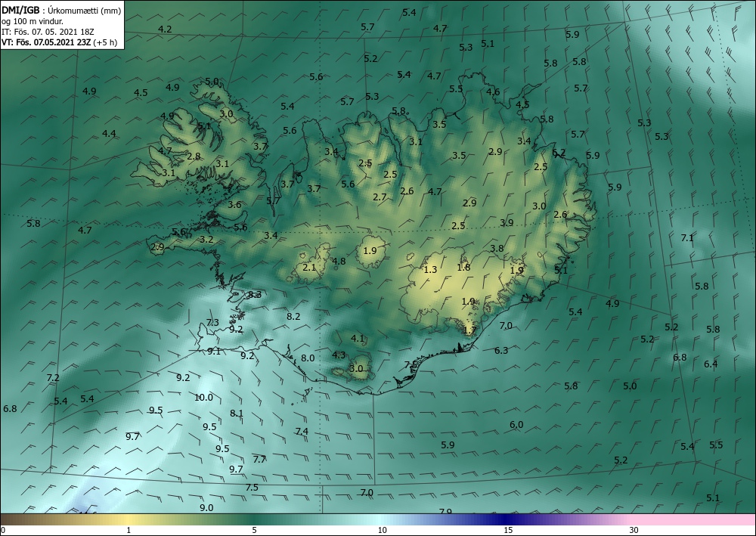Select the 9.1 precipitation value
Screen dimensions: 756x536
[214, 352]
